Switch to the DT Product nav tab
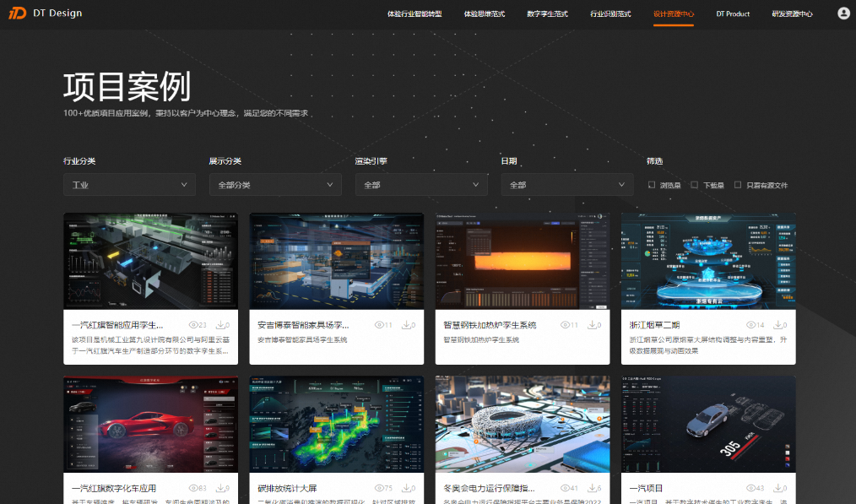Image resolution: width=856 pixels, height=504 pixels. tap(733, 14)
